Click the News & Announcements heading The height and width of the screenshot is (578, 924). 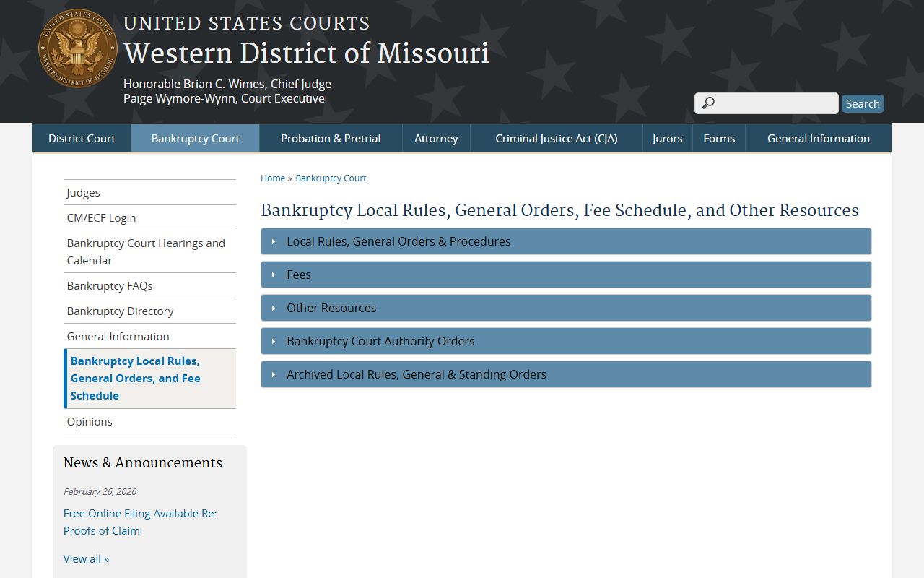pyautogui.click(x=143, y=462)
